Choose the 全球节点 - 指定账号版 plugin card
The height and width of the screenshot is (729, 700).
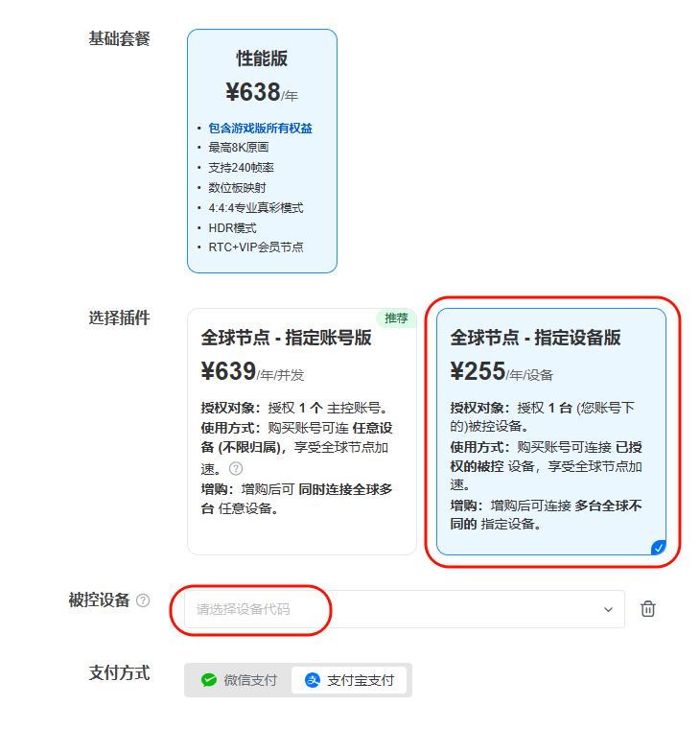[302, 432]
